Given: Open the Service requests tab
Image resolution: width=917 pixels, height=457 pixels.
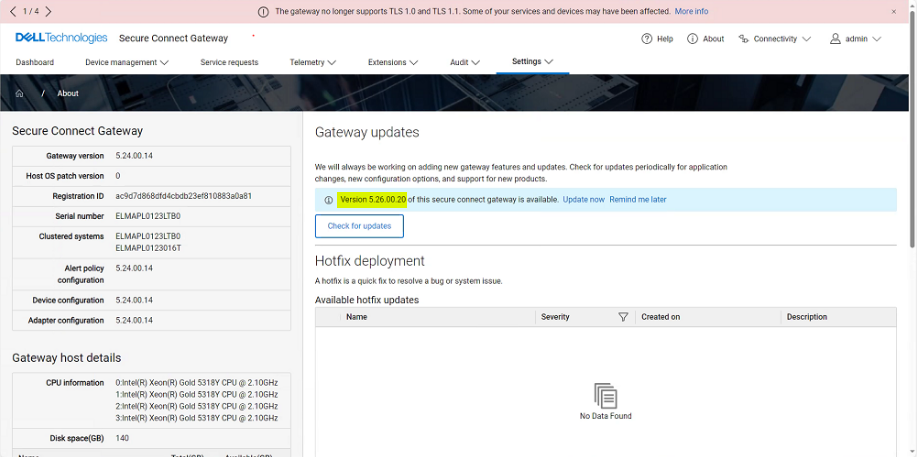Looking at the screenshot, I should (x=229, y=62).
